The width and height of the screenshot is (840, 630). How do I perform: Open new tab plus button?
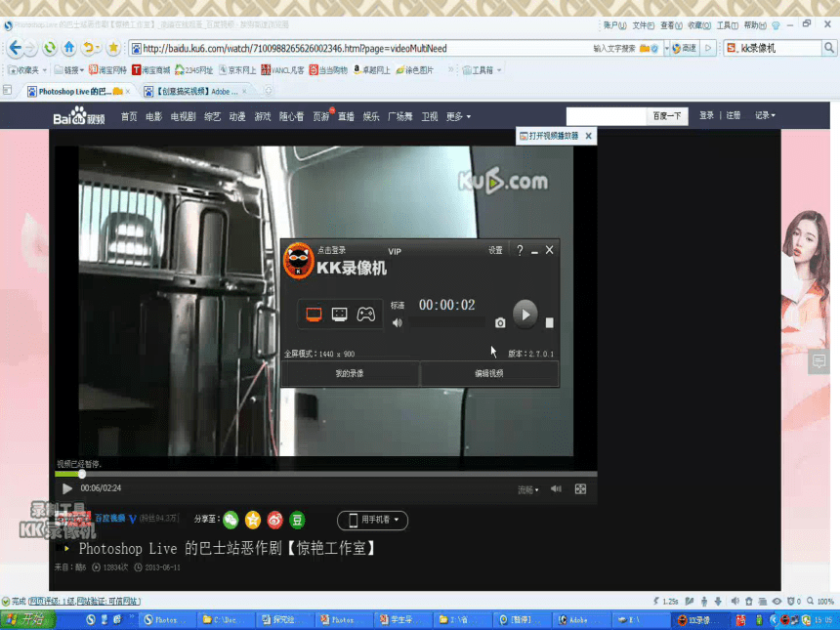[x=269, y=91]
